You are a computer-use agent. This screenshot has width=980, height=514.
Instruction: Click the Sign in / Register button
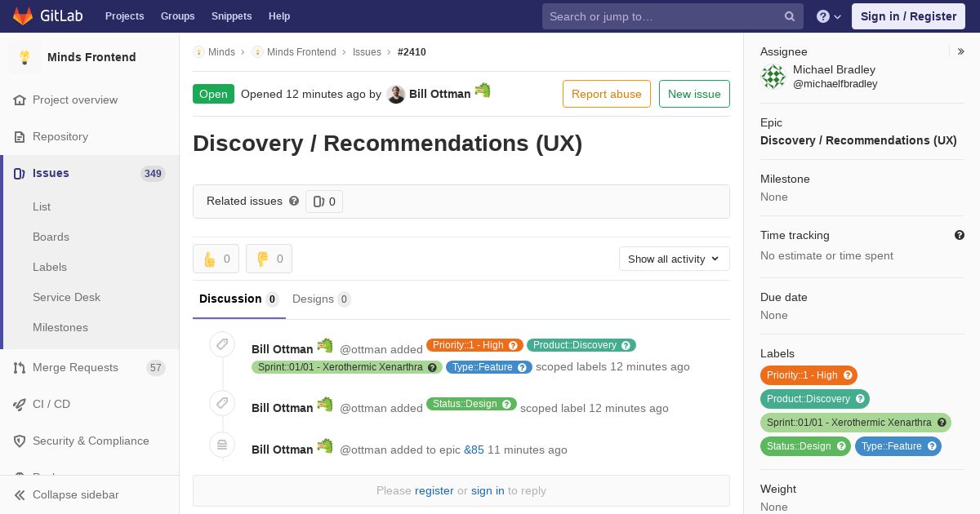908,16
